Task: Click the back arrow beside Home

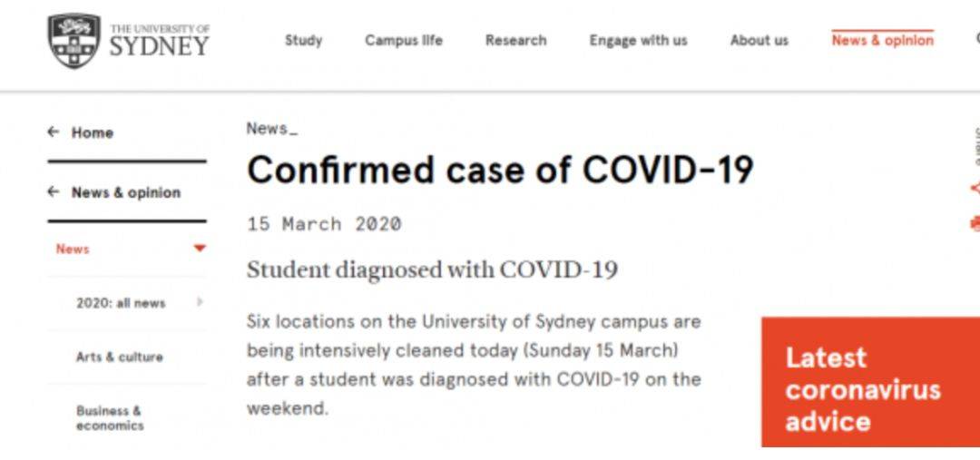Action: (54, 132)
